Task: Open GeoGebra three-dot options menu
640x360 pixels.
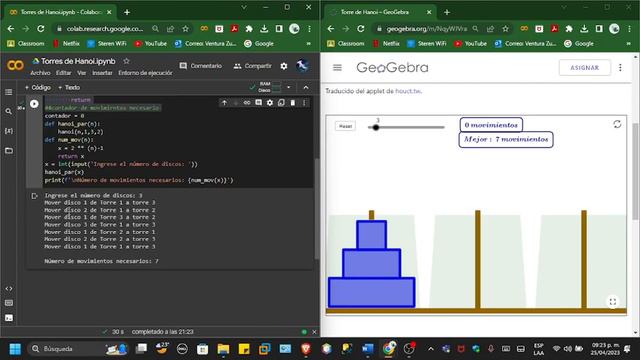Action: (620, 67)
